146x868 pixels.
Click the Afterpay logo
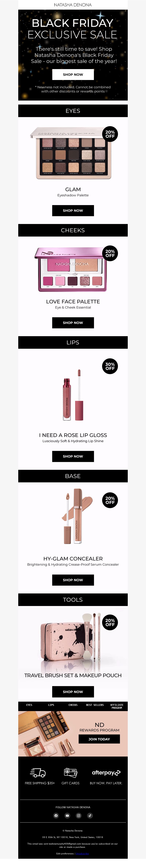pyautogui.click(x=106, y=773)
